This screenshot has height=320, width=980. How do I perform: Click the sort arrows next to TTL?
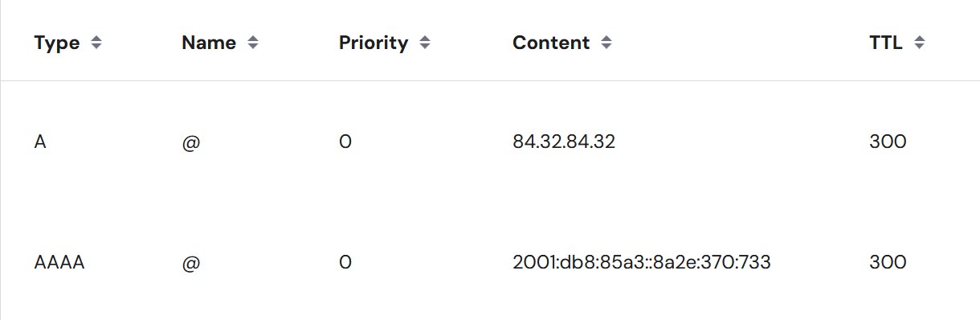coord(919,43)
